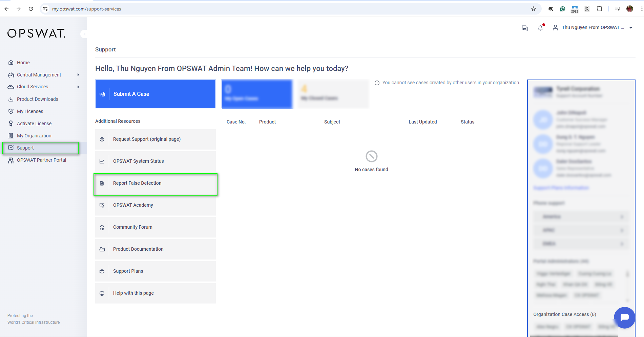Open notifications bell icon
The height and width of the screenshot is (337, 644).
pyautogui.click(x=540, y=28)
